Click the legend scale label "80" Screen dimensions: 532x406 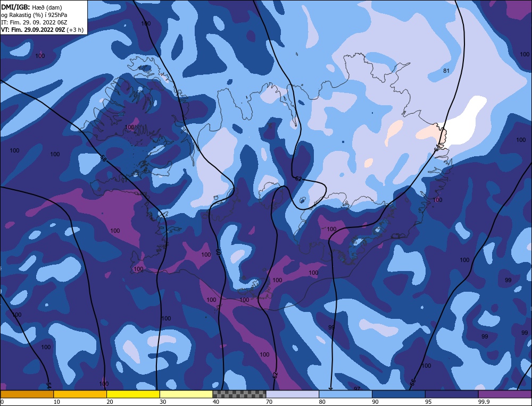pos(322,402)
